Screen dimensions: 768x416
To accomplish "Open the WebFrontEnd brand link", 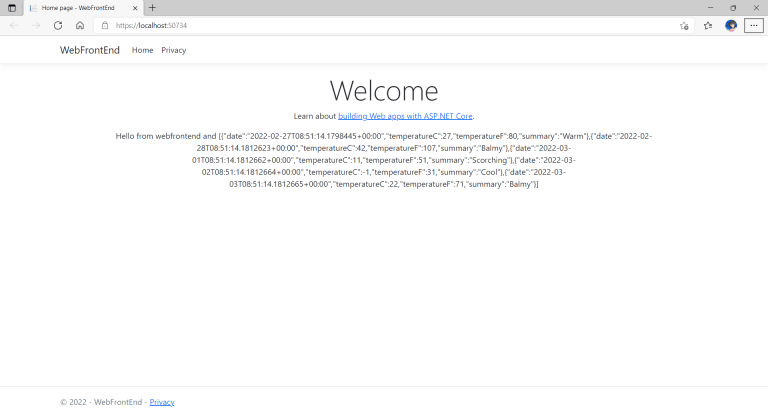I will [90, 50].
